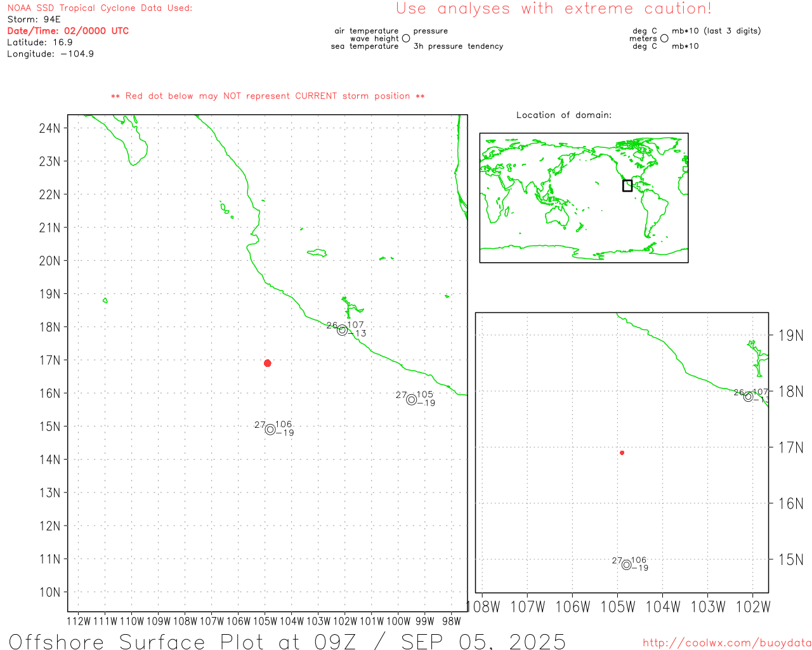Click the 'Date/Time: 02/0000 UTC' text
This screenshot has width=812, height=650.
(68, 31)
